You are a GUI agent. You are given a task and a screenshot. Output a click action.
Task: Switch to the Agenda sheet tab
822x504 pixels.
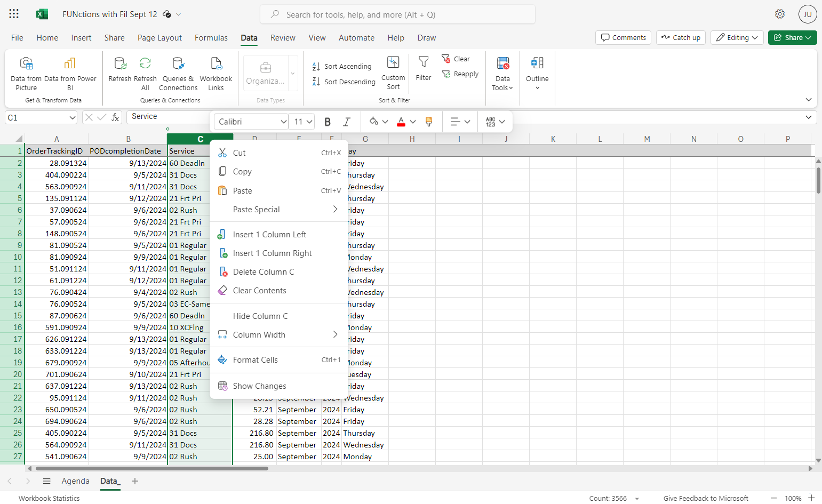(76, 481)
